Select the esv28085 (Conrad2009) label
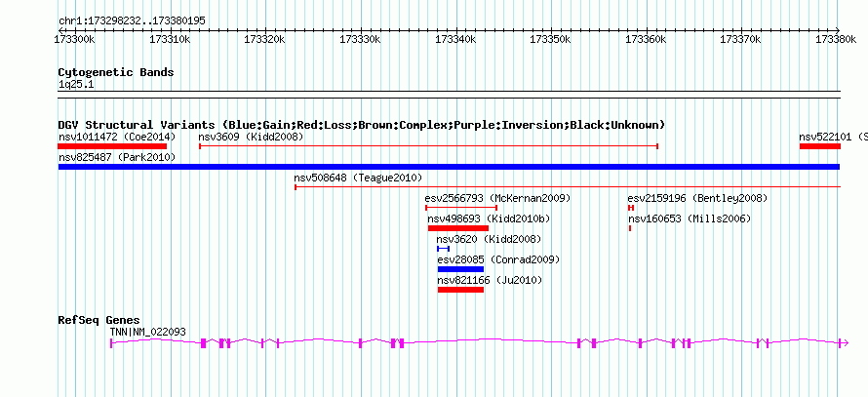This screenshot has height=397, width=868. 498,259
